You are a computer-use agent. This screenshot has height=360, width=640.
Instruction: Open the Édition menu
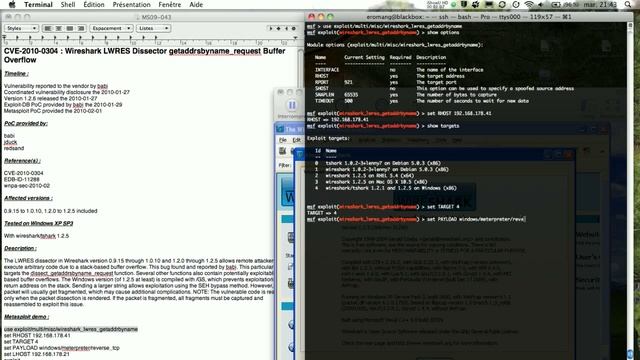tap(94, 4)
